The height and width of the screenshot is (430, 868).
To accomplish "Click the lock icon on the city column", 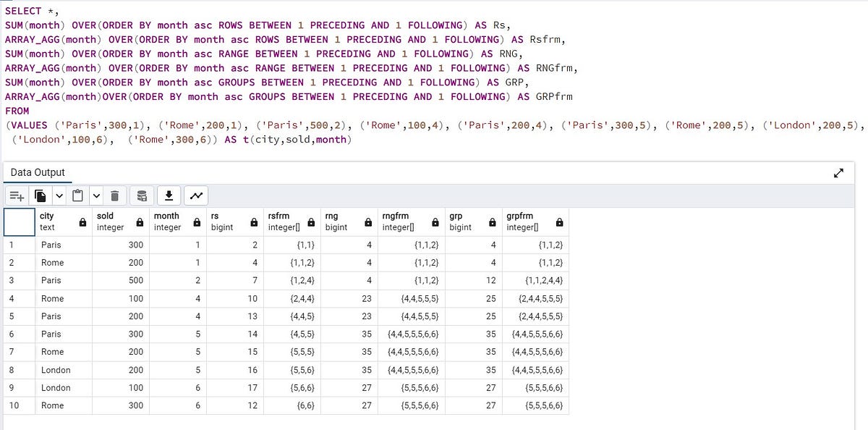I will point(85,222).
